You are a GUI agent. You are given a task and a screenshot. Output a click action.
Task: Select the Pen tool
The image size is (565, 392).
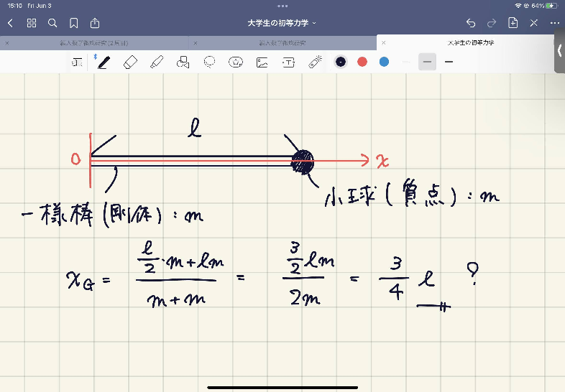[104, 62]
